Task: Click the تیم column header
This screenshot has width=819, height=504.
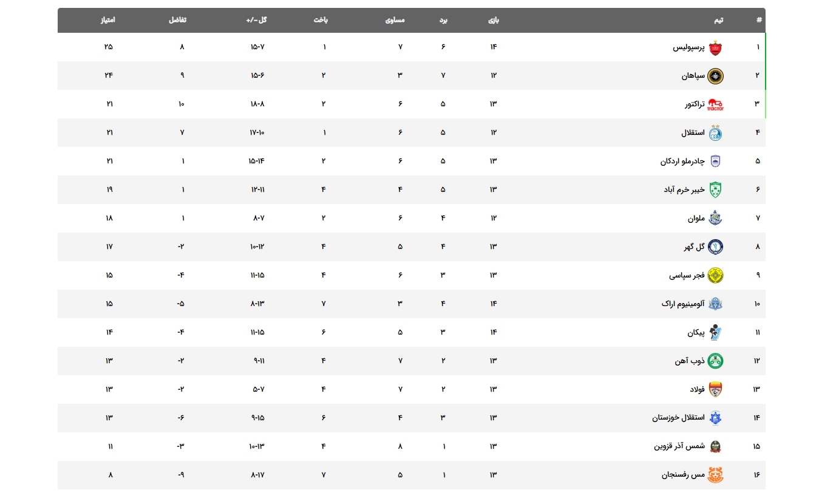Action: click(718, 20)
